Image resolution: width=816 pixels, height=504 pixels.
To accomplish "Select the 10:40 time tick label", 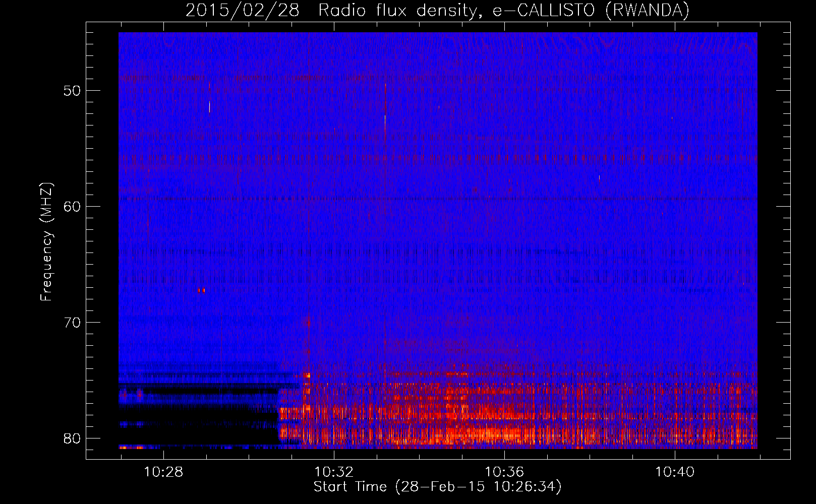I will click(x=675, y=472).
